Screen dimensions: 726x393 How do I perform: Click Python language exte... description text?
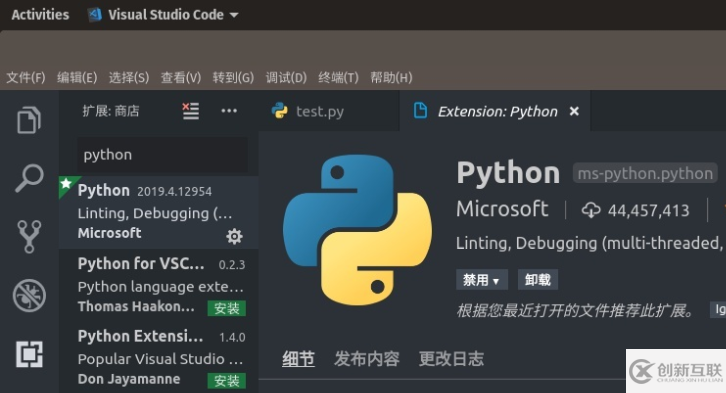[x=160, y=287]
